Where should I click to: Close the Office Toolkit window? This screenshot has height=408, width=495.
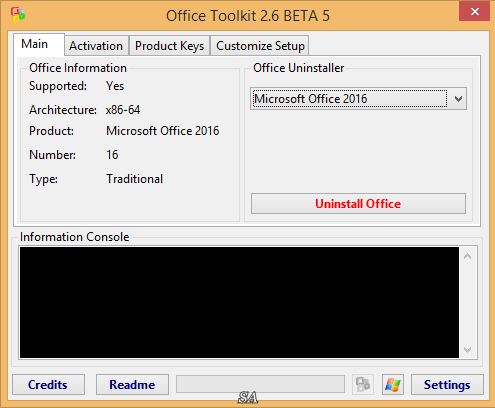click(474, 12)
